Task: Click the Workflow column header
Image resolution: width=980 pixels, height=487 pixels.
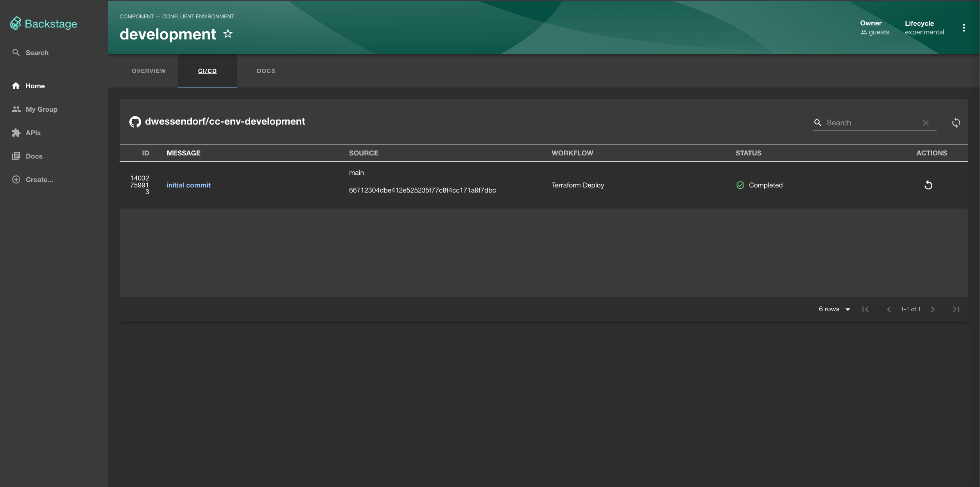Action: [x=572, y=153]
